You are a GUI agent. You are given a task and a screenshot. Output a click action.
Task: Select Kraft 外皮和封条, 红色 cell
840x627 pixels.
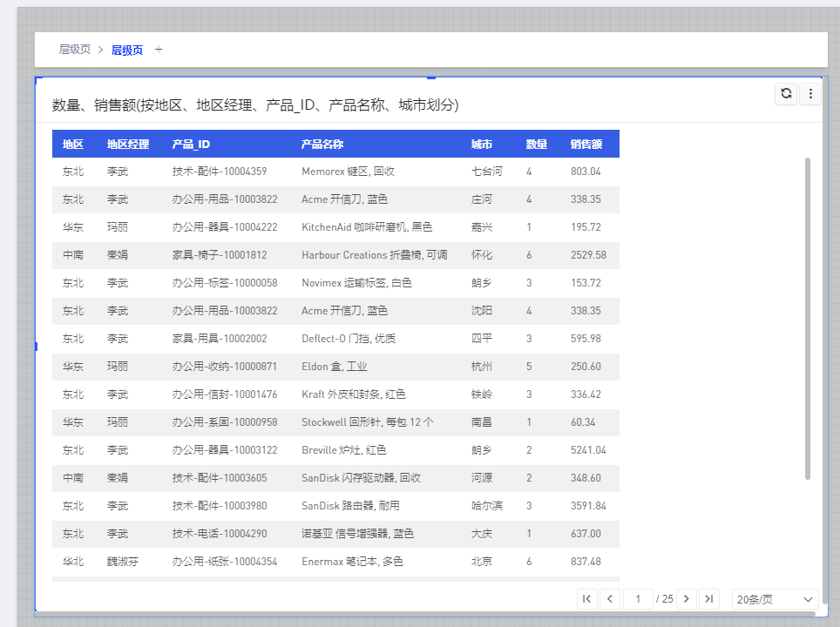pos(354,394)
